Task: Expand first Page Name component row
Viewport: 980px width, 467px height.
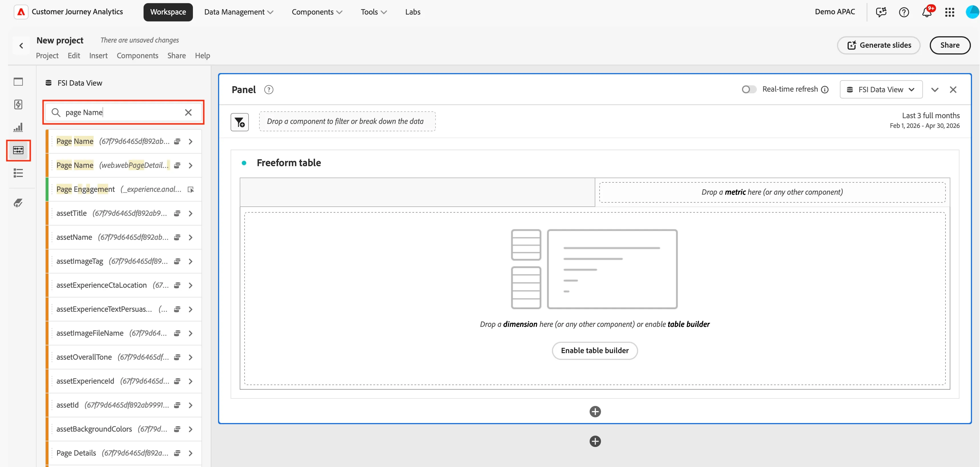Action: point(191,142)
